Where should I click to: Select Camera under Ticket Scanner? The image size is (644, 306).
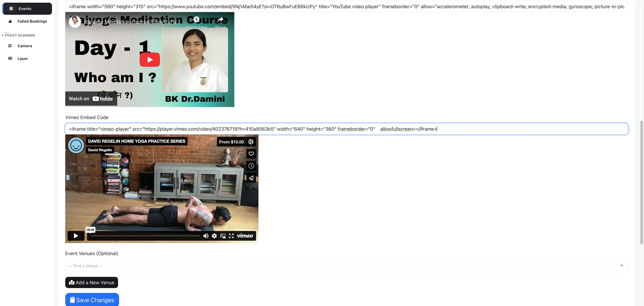[x=24, y=46]
